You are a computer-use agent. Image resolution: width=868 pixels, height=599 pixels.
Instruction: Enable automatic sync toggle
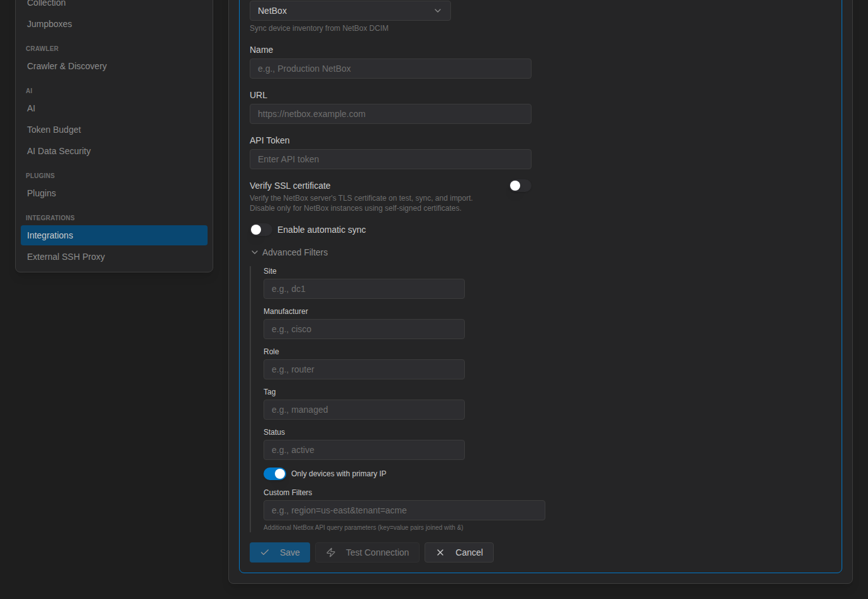(x=261, y=230)
